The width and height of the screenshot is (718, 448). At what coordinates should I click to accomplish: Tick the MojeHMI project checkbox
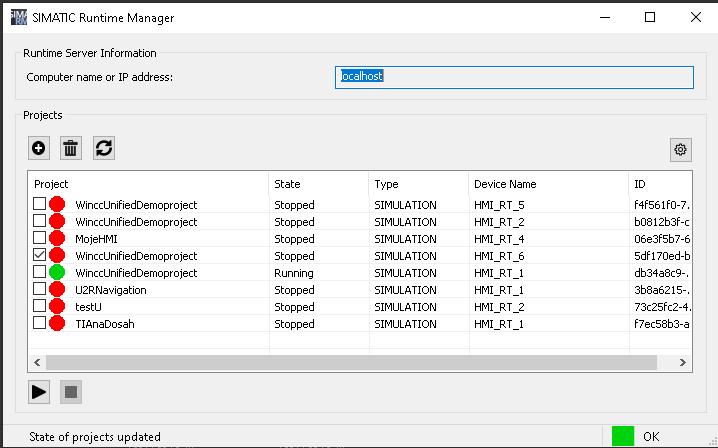40,237
